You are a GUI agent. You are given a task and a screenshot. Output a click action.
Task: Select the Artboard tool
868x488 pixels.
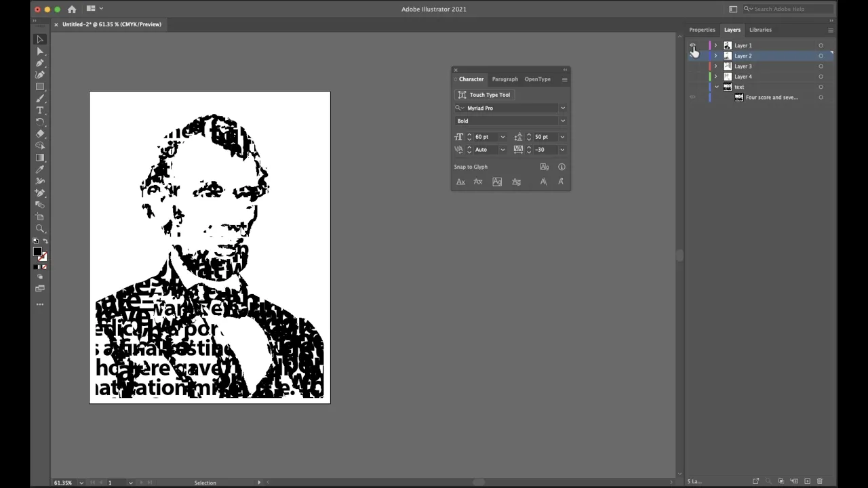point(40,216)
